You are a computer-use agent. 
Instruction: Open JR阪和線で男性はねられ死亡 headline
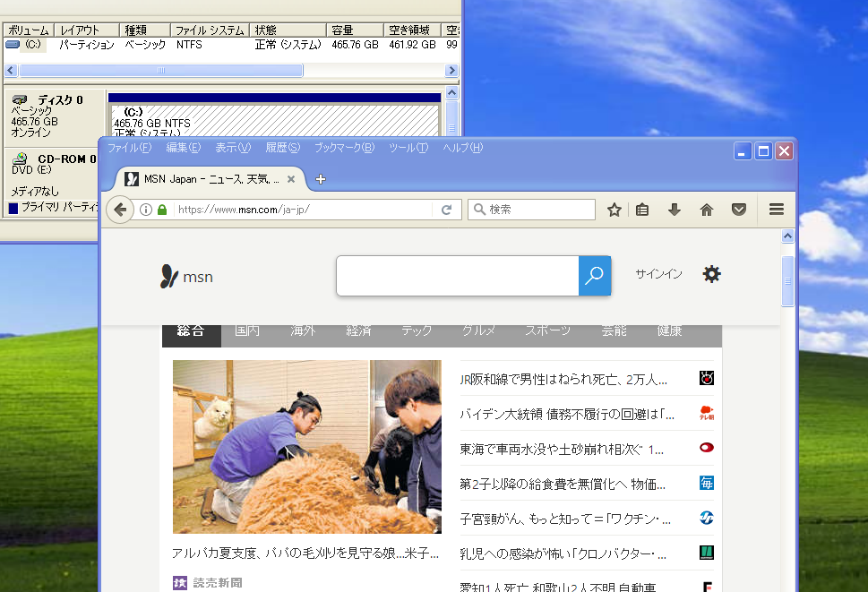pos(563,380)
